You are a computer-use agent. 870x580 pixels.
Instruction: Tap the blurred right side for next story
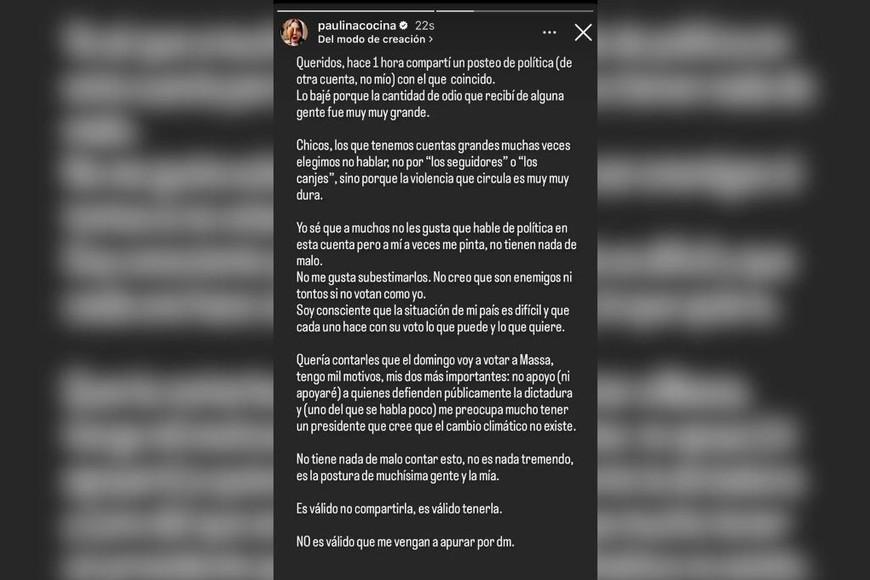coord(734,290)
